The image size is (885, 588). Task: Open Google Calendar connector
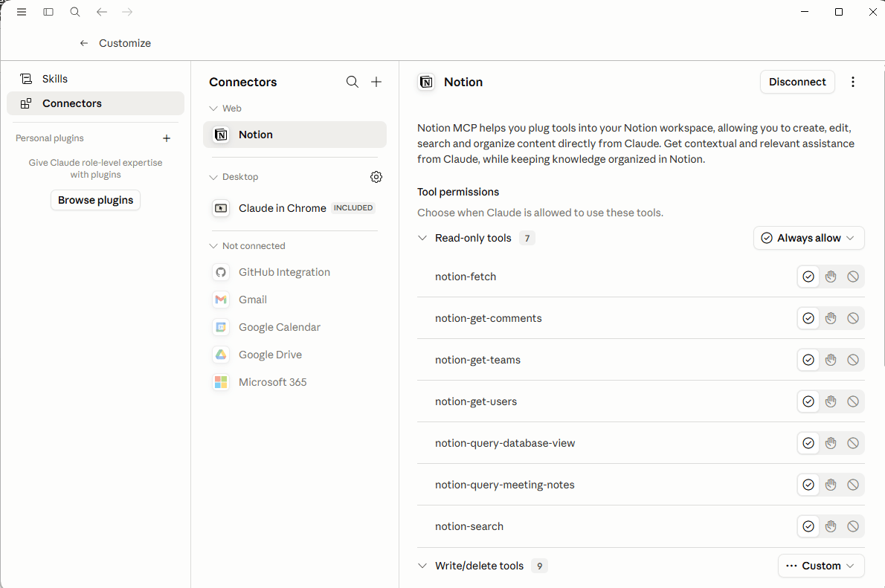tap(295, 327)
